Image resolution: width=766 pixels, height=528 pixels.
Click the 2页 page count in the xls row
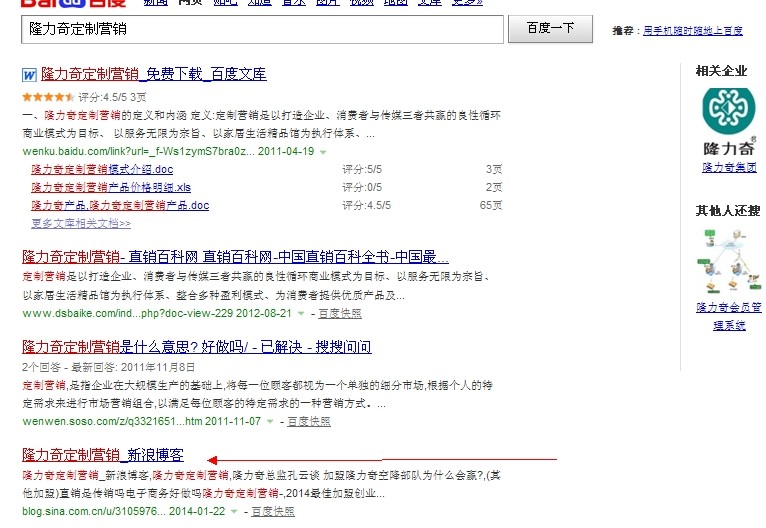click(x=494, y=188)
